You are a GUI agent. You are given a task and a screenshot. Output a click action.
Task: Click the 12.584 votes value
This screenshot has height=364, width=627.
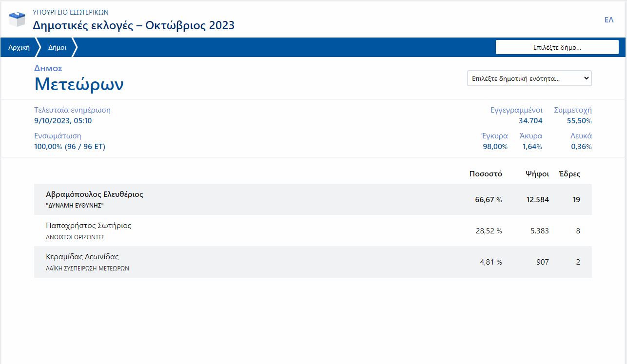(x=536, y=200)
